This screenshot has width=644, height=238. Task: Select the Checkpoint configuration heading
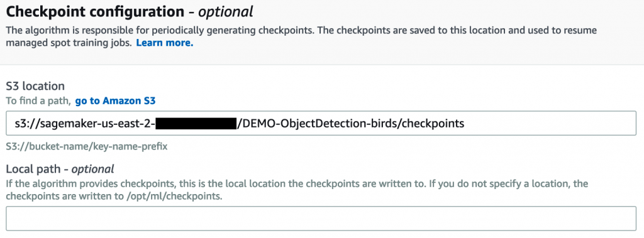[96, 12]
